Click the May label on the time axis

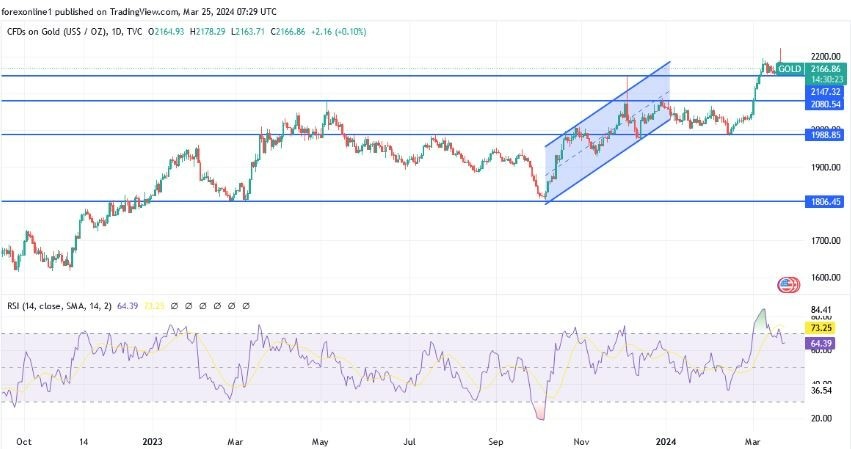click(x=320, y=442)
